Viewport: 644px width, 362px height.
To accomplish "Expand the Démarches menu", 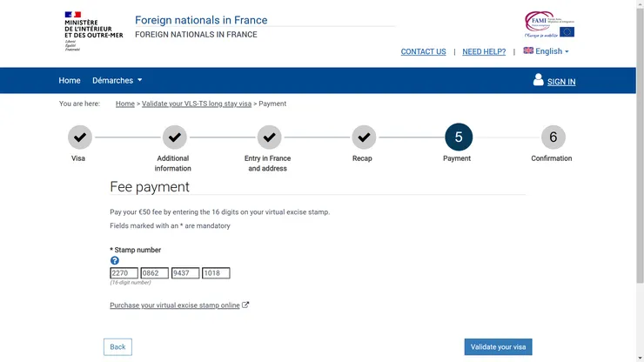I will (117, 81).
